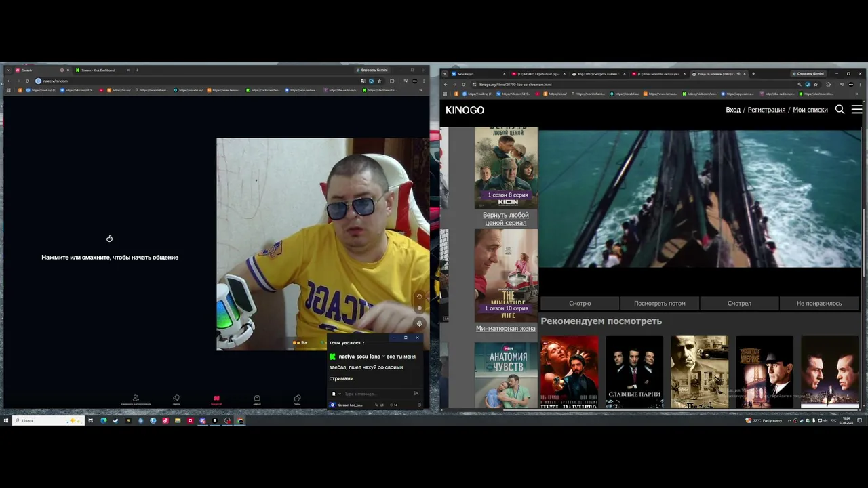
Task: Open the Partly sunny weather widget
Action: [x=764, y=420]
